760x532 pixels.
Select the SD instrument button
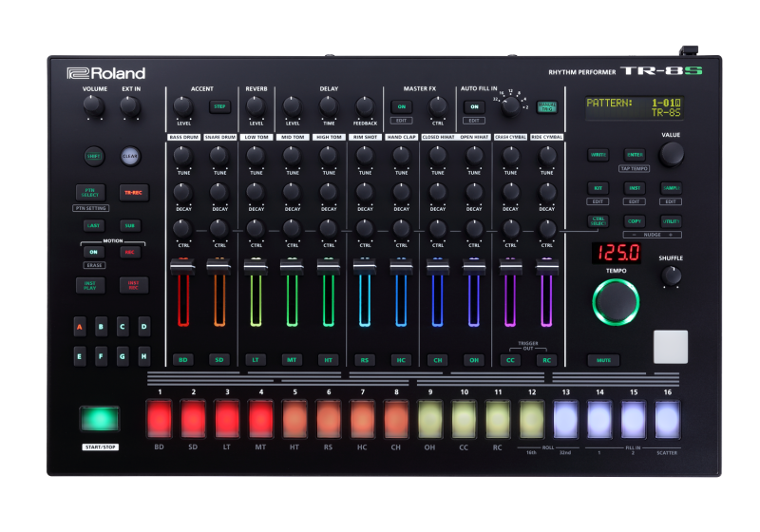(x=219, y=360)
